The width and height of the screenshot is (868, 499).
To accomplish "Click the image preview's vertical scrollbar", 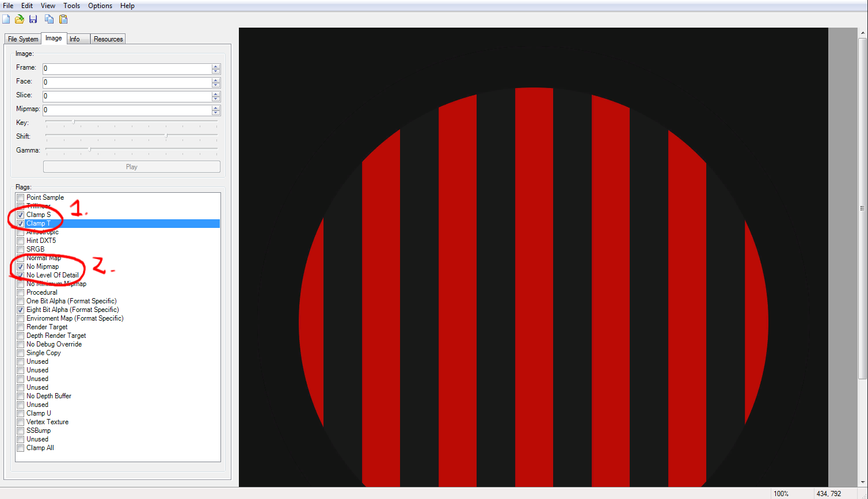I will (862, 208).
